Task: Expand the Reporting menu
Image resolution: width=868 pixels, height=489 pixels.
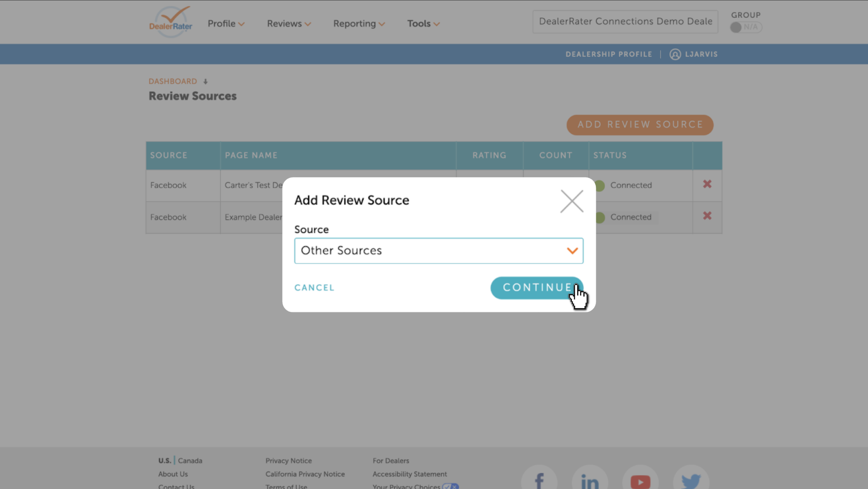Action: (x=359, y=24)
